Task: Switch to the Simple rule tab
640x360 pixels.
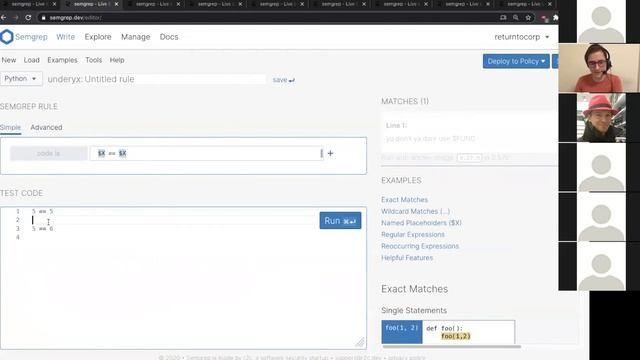Action: [x=10, y=127]
